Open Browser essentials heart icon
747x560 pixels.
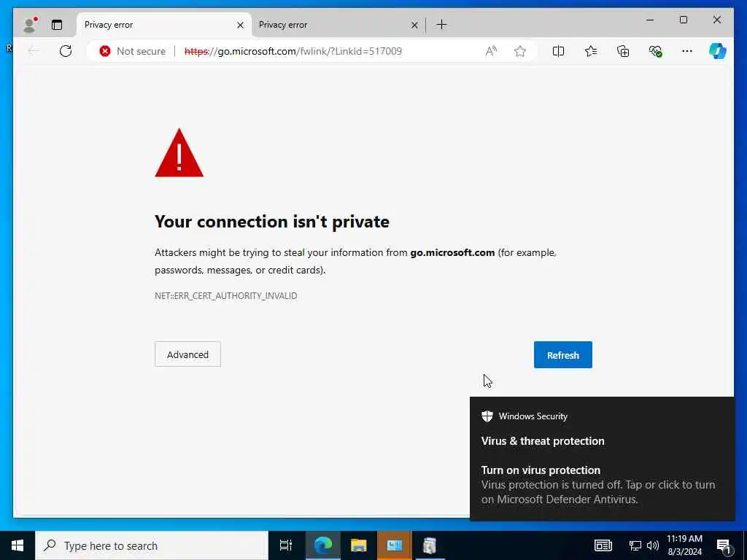pyautogui.click(x=656, y=51)
